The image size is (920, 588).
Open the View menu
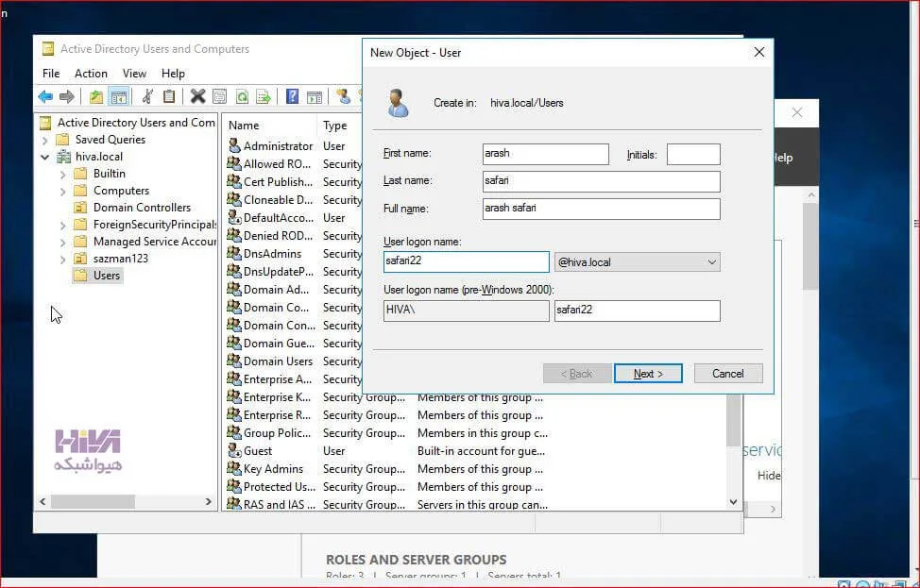[134, 74]
